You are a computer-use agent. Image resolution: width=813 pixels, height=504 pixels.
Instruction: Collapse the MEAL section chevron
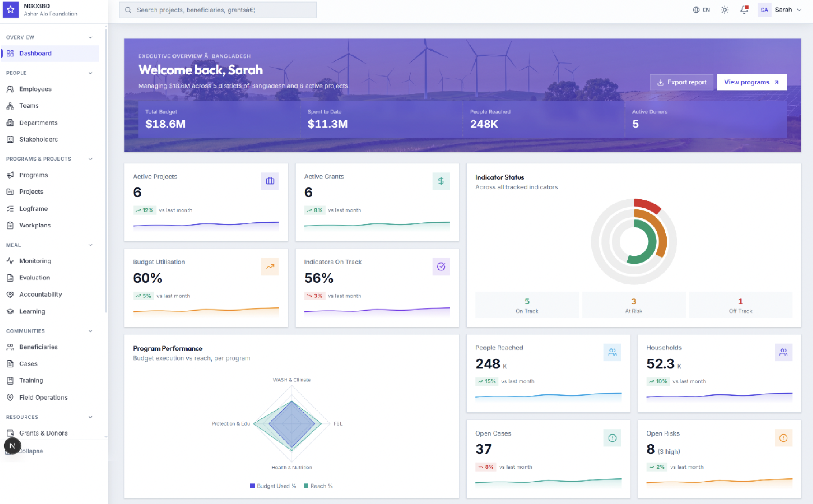[x=90, y=245]
